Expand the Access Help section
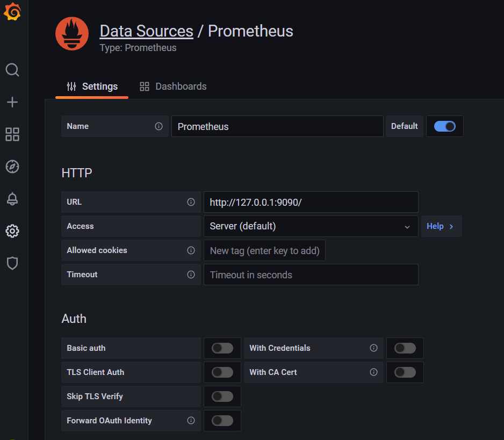Image resolution: width=504 pixels, height=440 pixels. pyautogui.click(x=441, y=226)
